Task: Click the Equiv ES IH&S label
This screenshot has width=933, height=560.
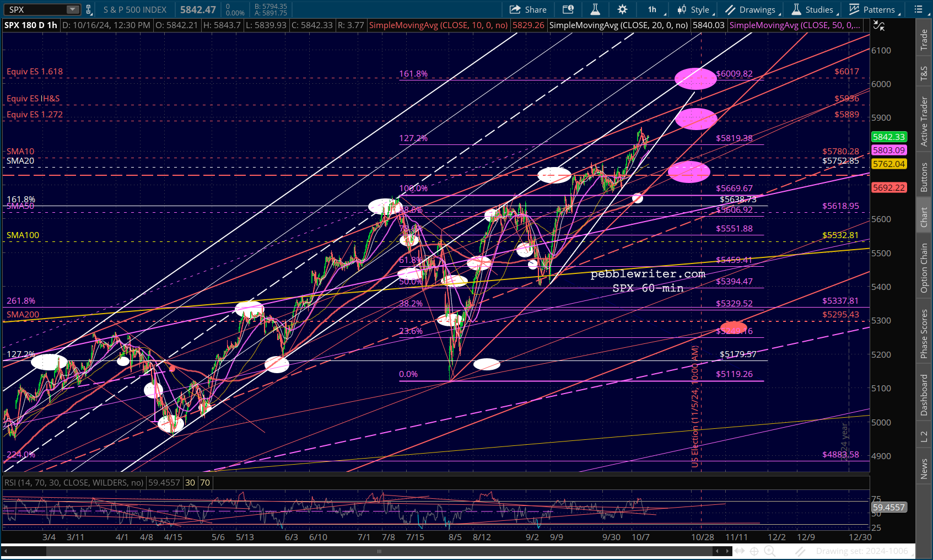Action: tap(33, 99)
